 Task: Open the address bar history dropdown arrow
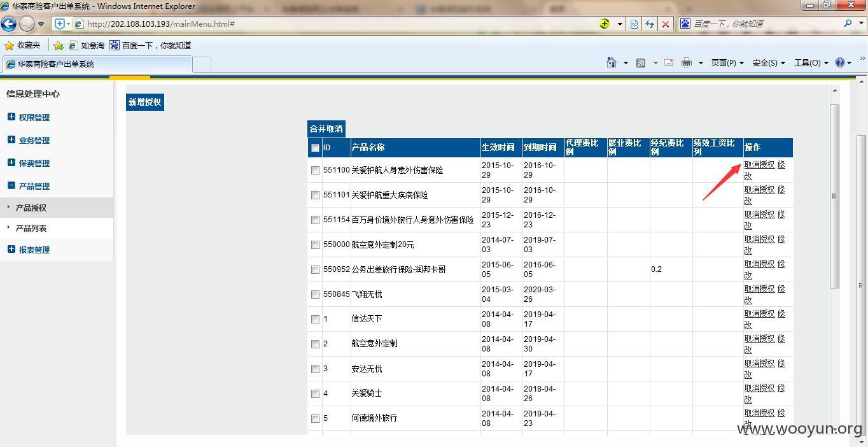(x=620, y=24)
